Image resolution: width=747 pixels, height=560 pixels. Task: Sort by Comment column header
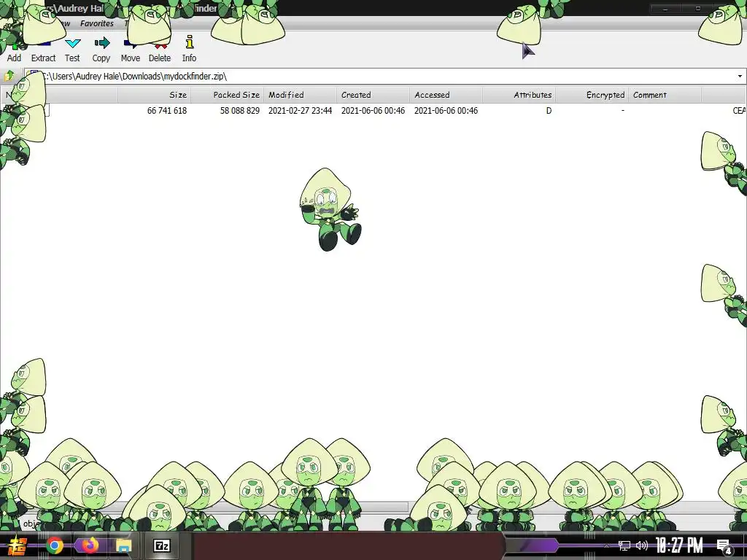[x=665, y=95]
